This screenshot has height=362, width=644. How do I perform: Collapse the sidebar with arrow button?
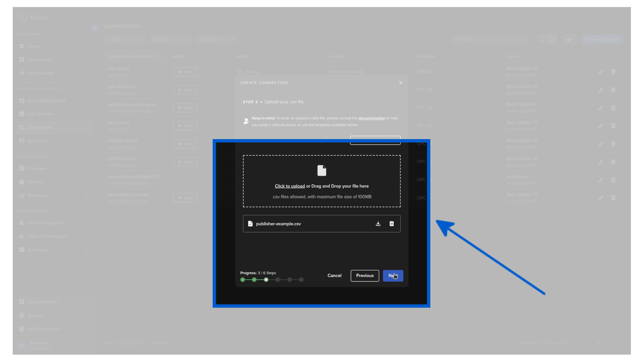95,27
